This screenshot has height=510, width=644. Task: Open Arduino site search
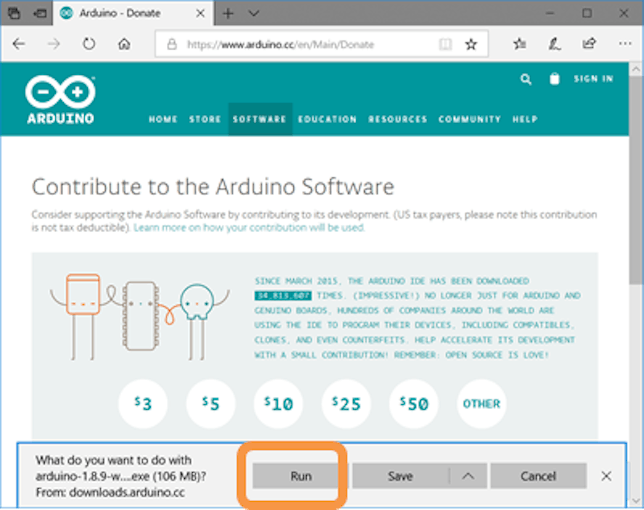526,79
